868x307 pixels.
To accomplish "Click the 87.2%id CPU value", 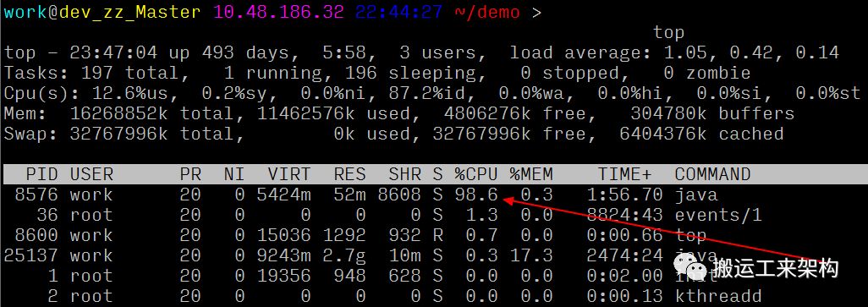I will click(x=426, y=94).
